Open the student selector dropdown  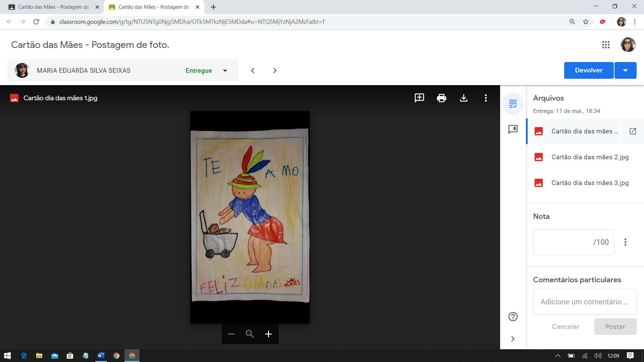click(123, 70)
